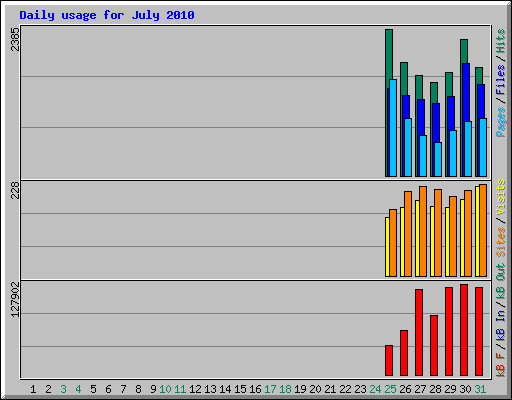Viewport: 512px width, 400px height.
Task: Click green day 3 on the x-axis
Action: click(x=63, y=389)
